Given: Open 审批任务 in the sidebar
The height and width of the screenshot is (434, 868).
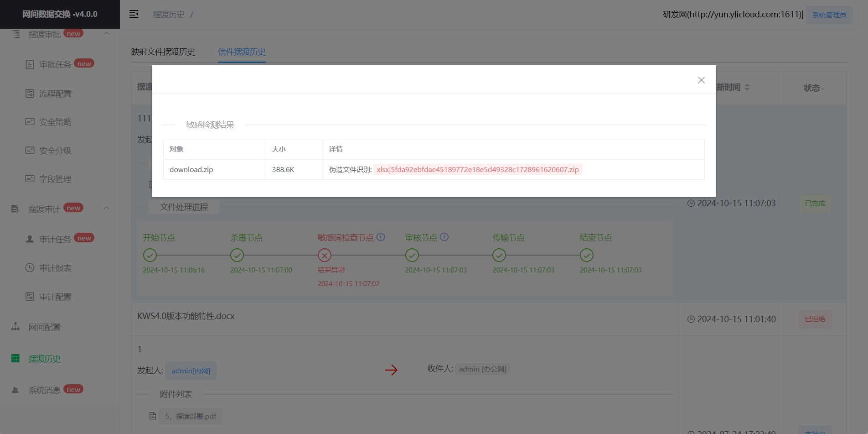Looking at the screenshot, I should click(55, 64).
